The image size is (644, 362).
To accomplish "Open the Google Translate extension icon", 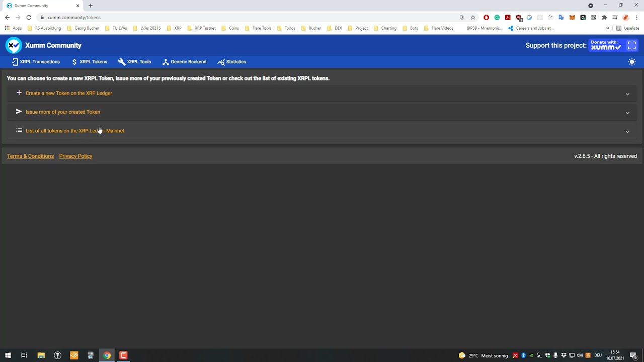I will pyautogui.click(x=561, y=18).
